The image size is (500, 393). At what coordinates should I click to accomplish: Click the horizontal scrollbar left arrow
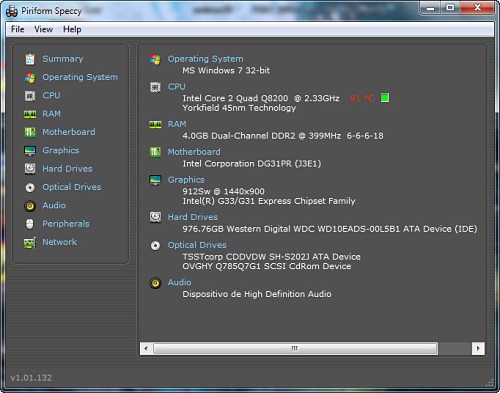(146, 349)
